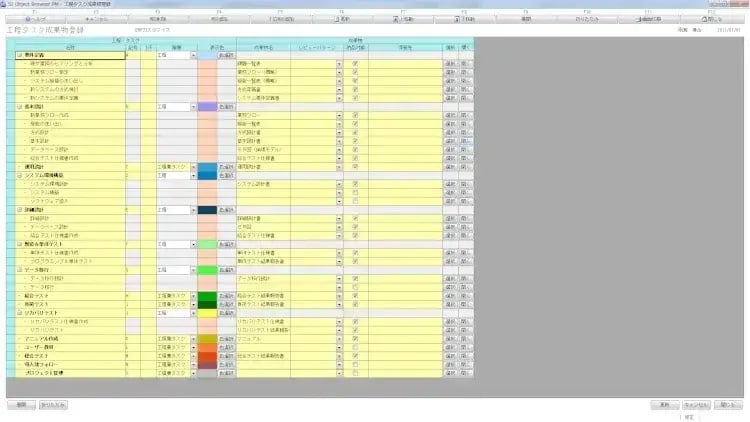Screen dimensions: 750x422
Task: Toggle the checkbox in the マニュアル deliverable row
Action: 355,339
